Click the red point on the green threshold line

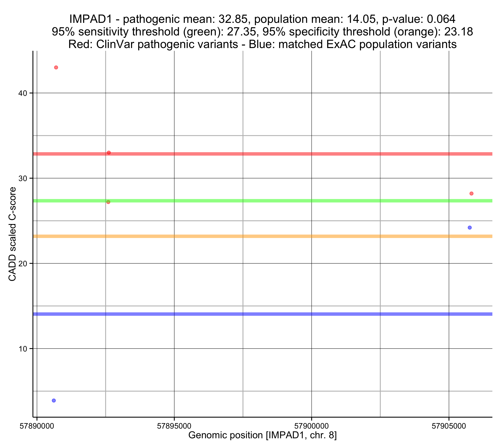pyautogui.click(x=108, y=202)
